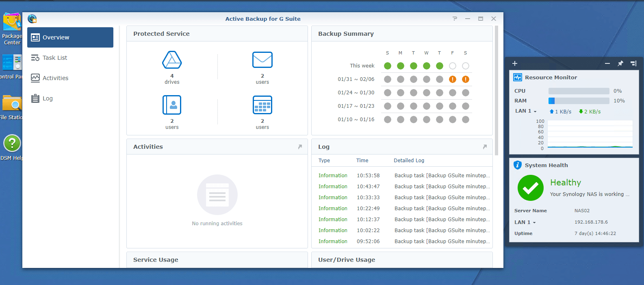The height and width of the screenshot is (285, 644).
Task: Click the Log clipboard sidebar icon
Action: 35,98
